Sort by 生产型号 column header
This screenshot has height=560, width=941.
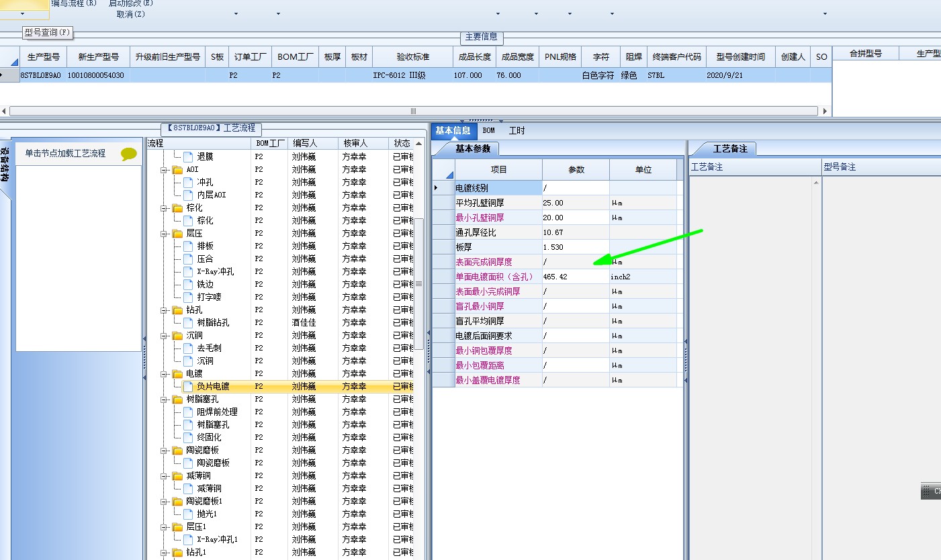click(x=44, y=57)
